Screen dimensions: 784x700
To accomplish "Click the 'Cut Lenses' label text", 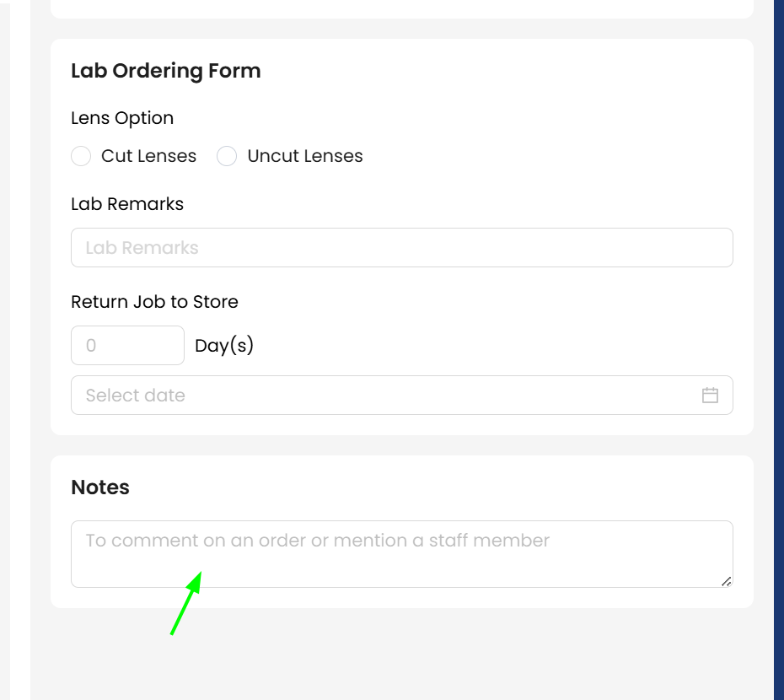I will pos(148,156).
